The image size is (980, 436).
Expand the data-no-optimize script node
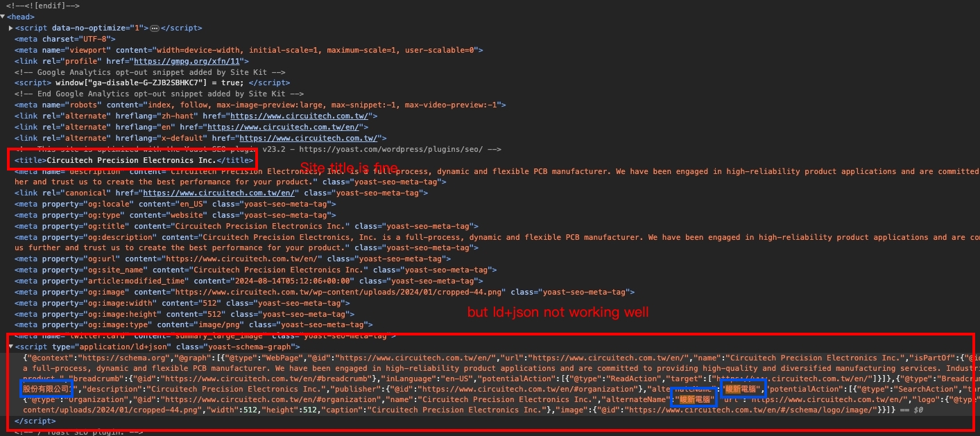point(10,28)
